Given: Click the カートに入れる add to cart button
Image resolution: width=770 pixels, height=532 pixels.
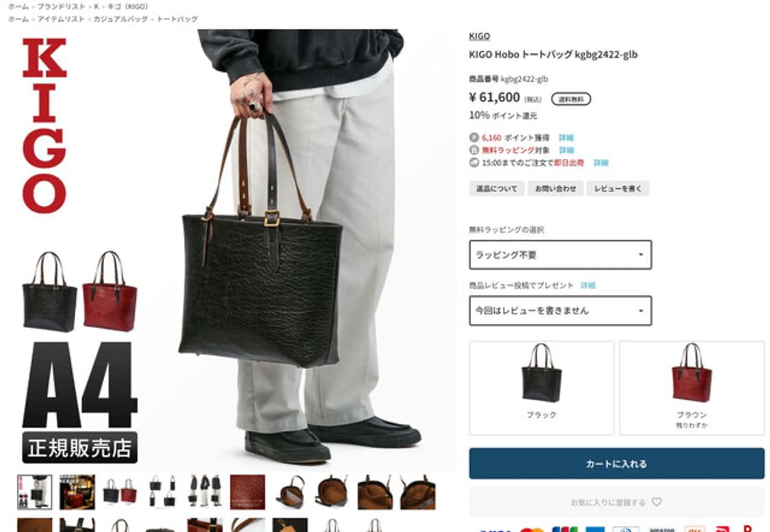Looking at the screenshot, I should click(617, 464).
